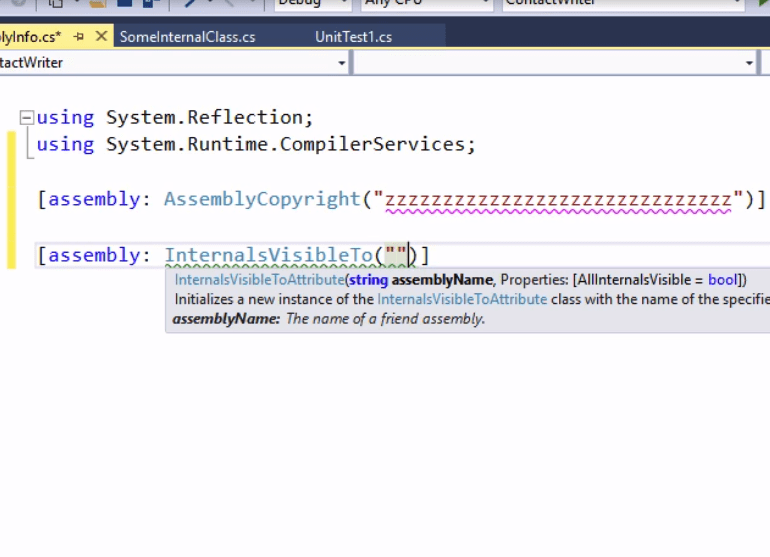
Task: Click the InternalsVisibleTo attribute name in code
Action: click(269, 255)
